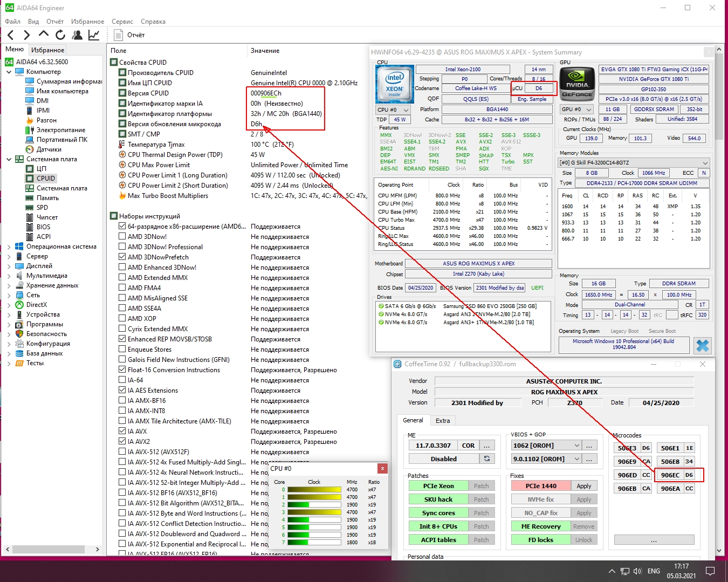The image size is (728, 582).
Task: Click the IA AVX2 checkbox
Action: (122, 442)
